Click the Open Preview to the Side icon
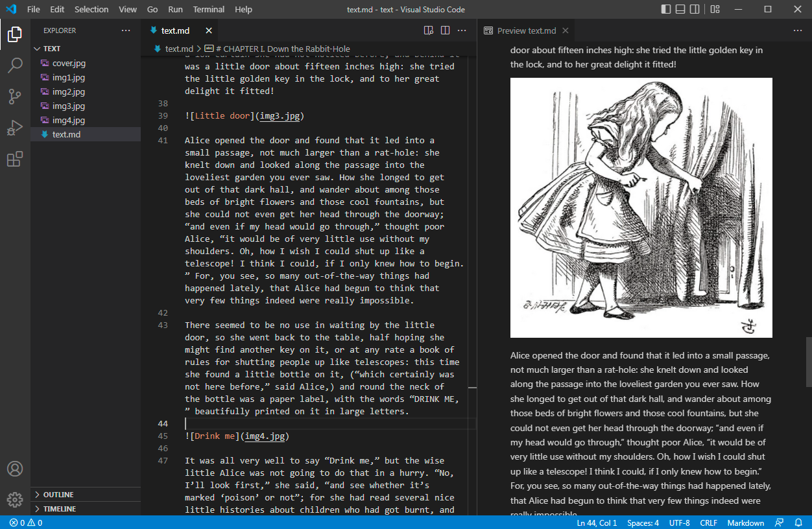 (429, 30)
